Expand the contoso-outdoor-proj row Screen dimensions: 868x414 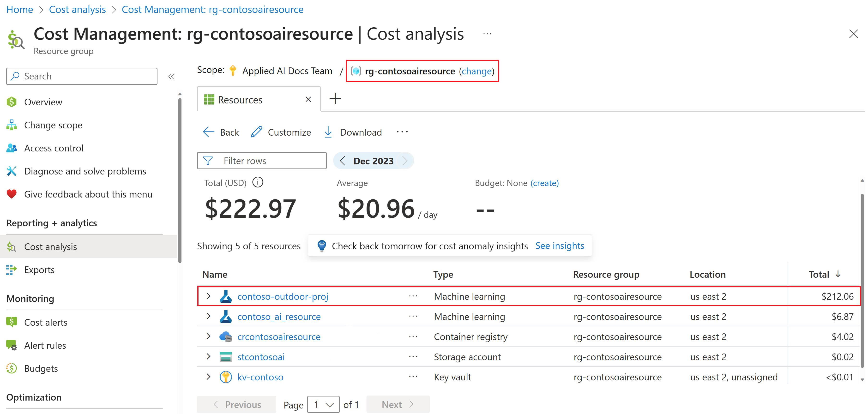click(209, 296)
